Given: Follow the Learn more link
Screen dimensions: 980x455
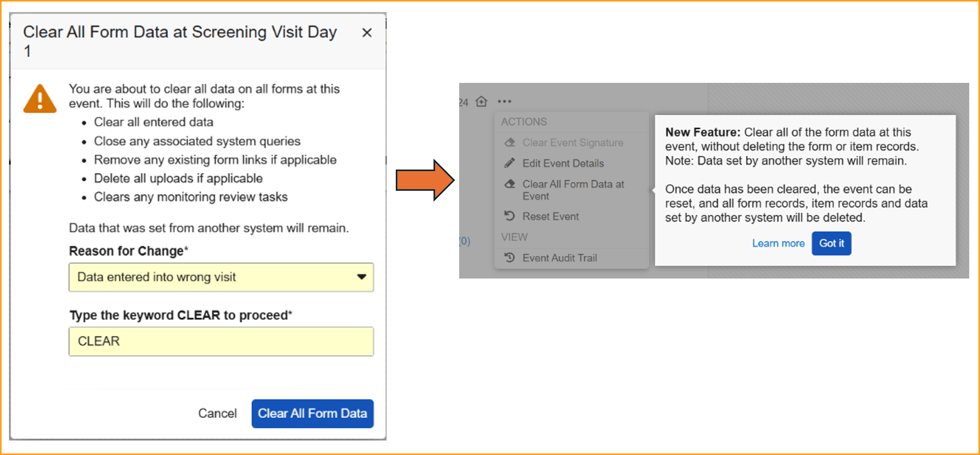Looking at the screenshot, I should click(x=778, y=243).
